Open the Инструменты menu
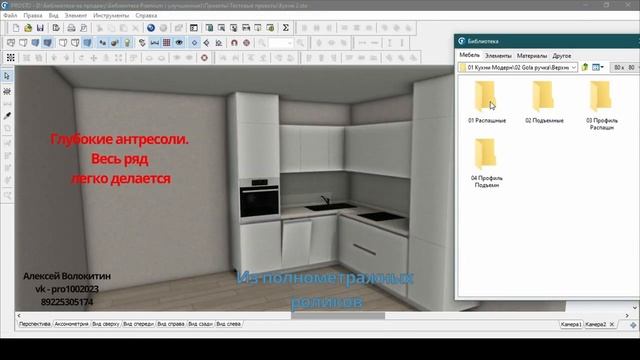640x360 pixels. 111,16
